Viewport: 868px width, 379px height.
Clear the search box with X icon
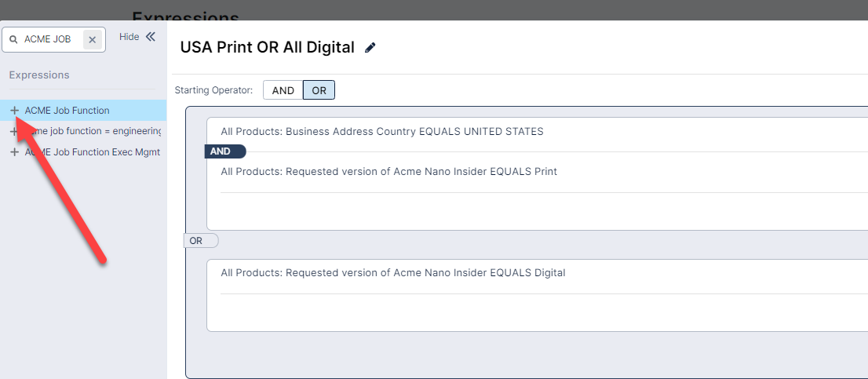[x=92, y=39]
